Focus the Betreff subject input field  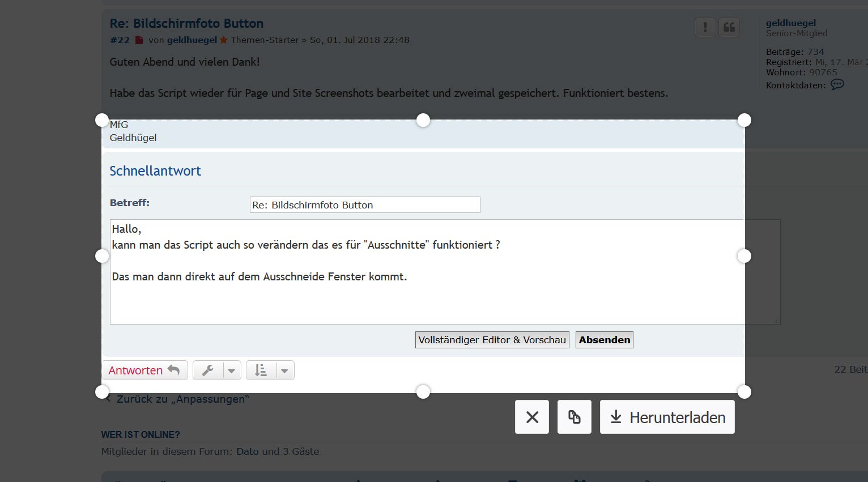click(365, 205)
